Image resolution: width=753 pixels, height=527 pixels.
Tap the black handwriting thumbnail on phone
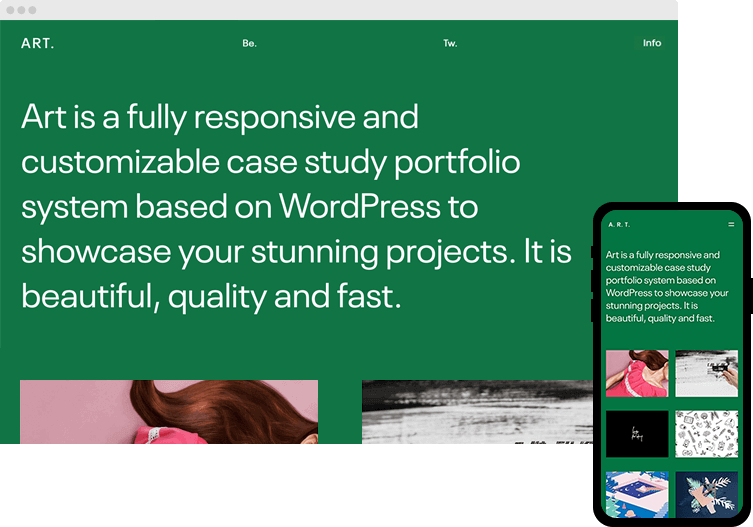(637, 434)
